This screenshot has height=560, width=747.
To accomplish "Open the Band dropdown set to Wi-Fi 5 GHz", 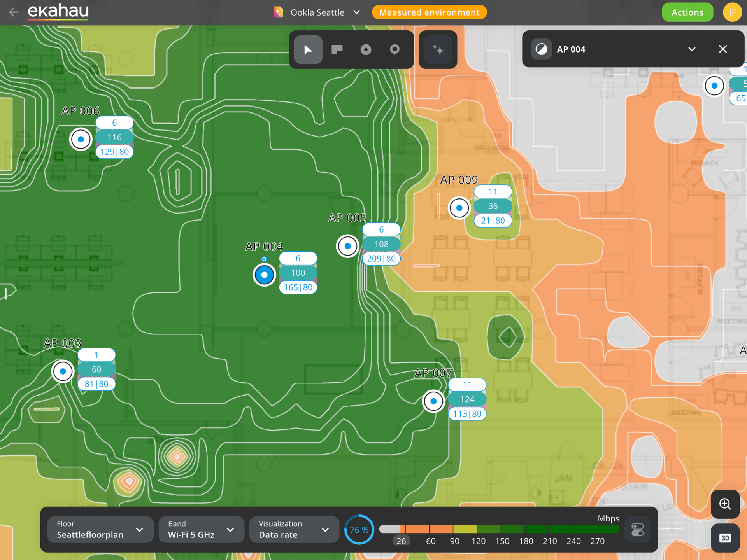I will pyautogui.click(x=201, y=529).
